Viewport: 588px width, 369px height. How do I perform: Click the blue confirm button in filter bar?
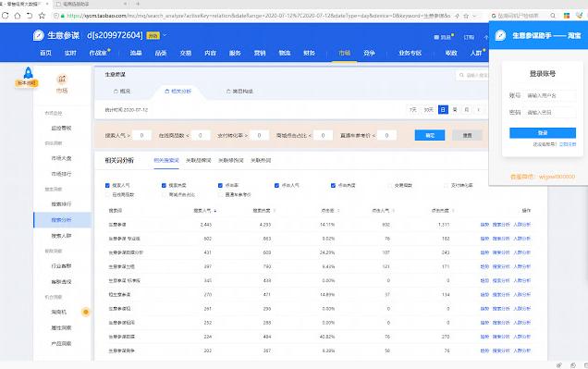pyautogui.click(x=430, y=135)
